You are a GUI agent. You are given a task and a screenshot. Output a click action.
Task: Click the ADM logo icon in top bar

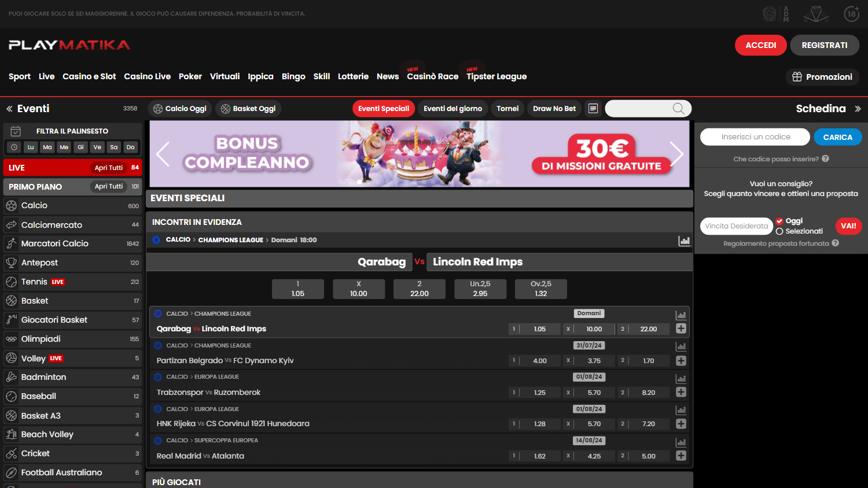pos(816,14)
